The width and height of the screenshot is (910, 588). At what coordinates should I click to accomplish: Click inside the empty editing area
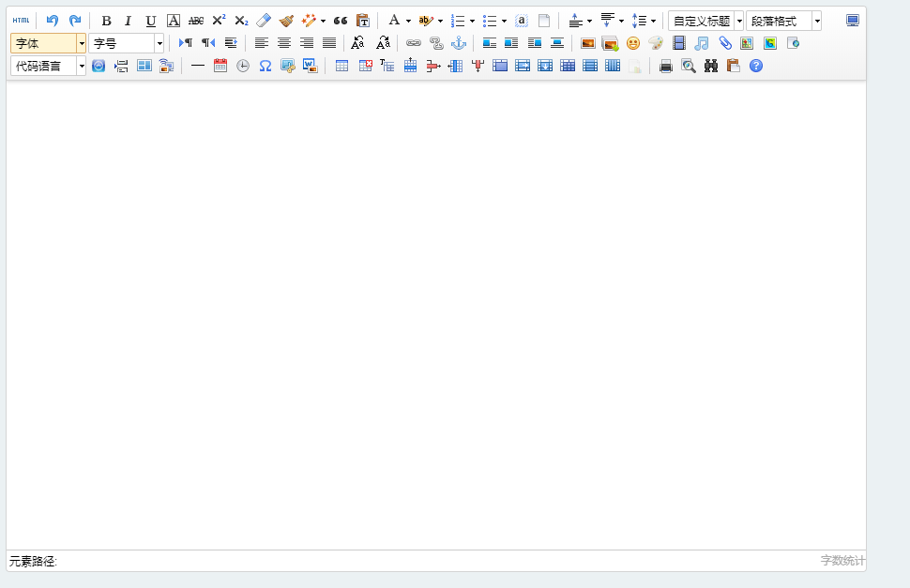tap(436, 315)
